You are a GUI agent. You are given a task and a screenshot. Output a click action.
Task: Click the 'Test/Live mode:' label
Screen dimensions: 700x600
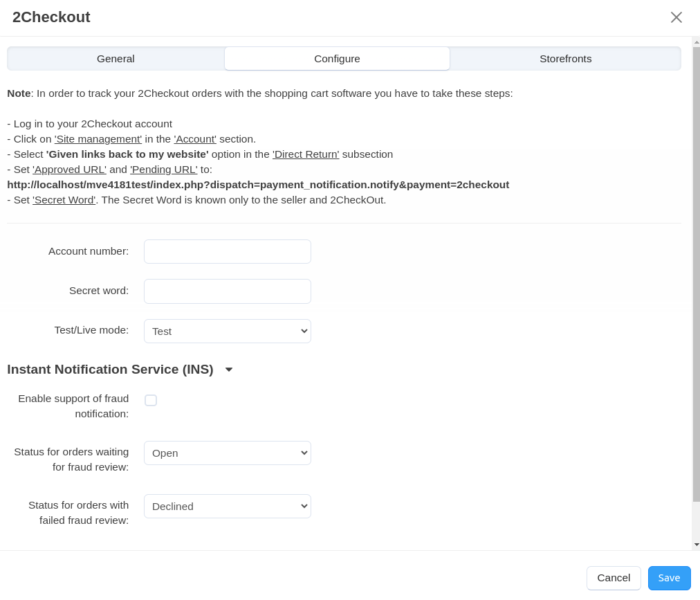[x=91, y=330]
